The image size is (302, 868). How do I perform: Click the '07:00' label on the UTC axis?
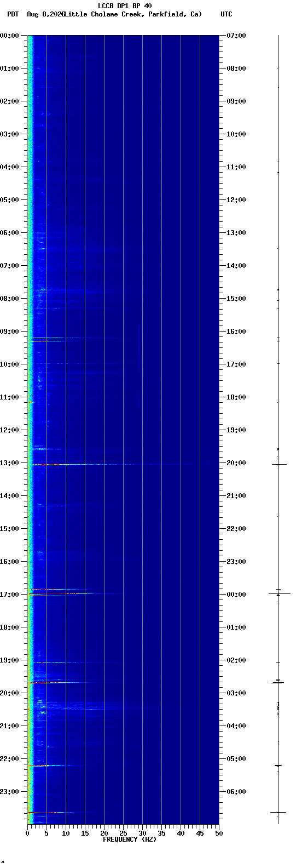pyautogui.click(x=236, y=36)
